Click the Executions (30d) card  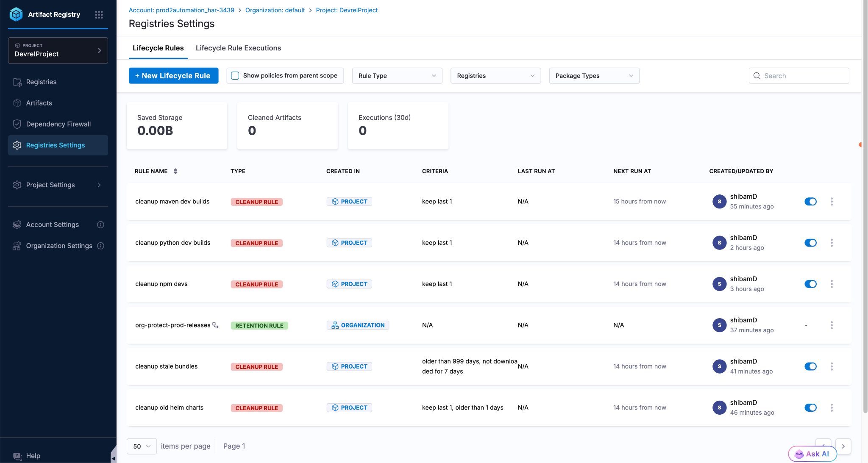[398, 126]
